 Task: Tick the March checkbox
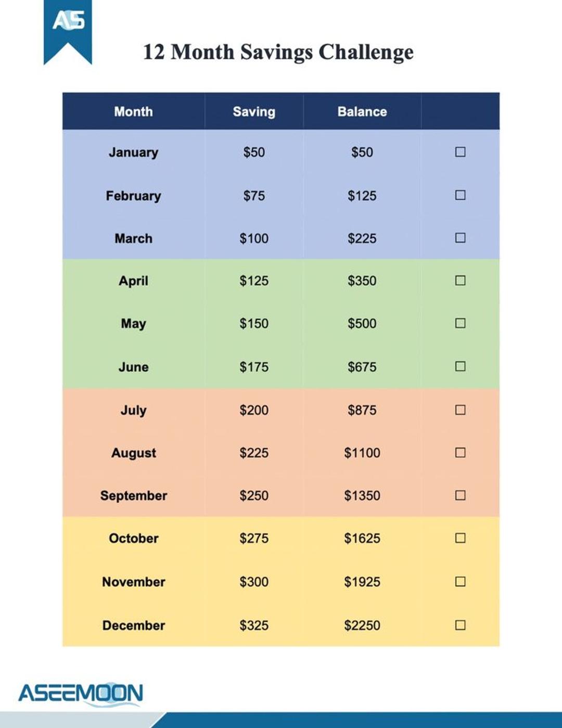click(460, 238)
